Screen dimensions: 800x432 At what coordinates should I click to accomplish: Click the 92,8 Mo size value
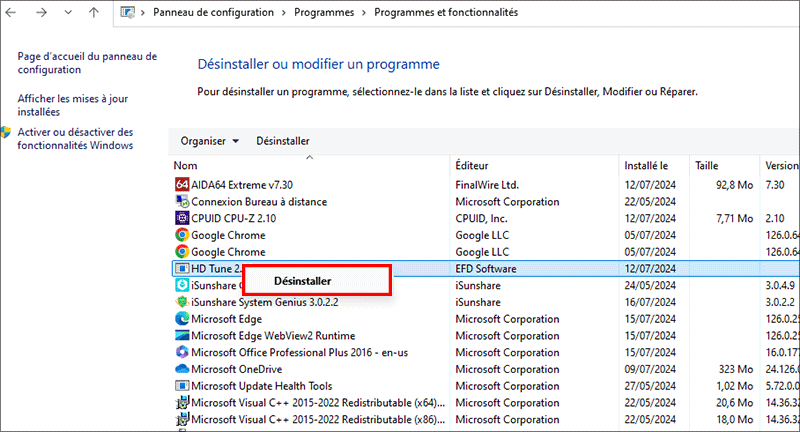[734, 185]
